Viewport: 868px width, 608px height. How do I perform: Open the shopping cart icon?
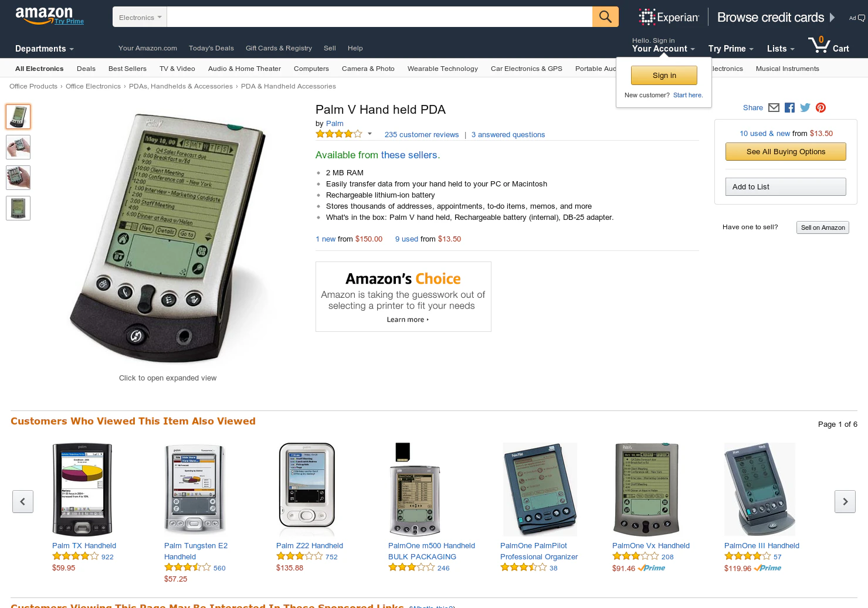(829, 45)
